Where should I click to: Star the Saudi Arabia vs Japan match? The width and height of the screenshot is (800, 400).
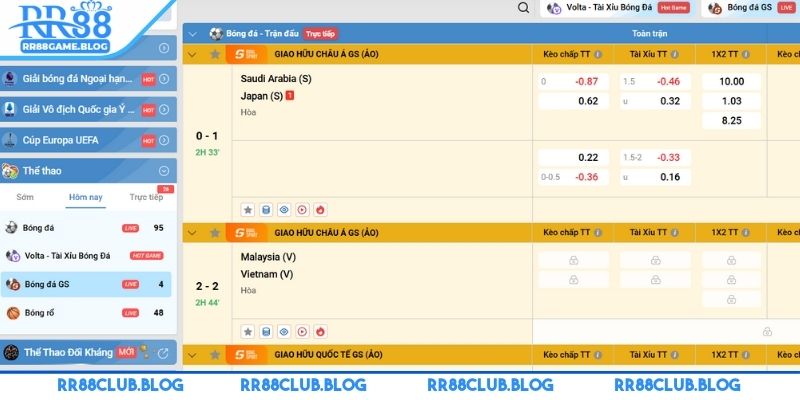[248, 210]
